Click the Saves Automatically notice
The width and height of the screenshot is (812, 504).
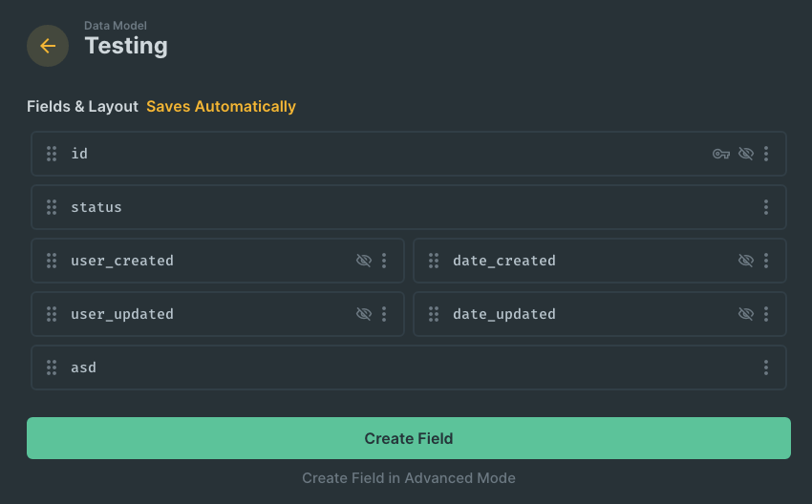pos(221,107)
